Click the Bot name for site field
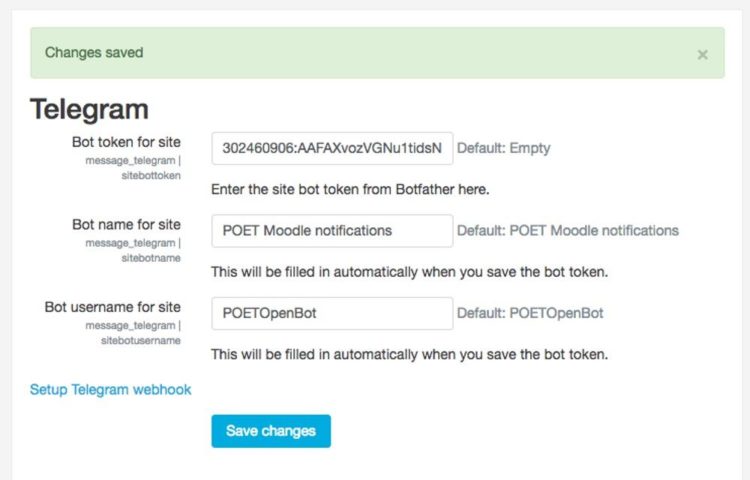The height and width of the screenshot is (480, 750). [x=332, y=231]
